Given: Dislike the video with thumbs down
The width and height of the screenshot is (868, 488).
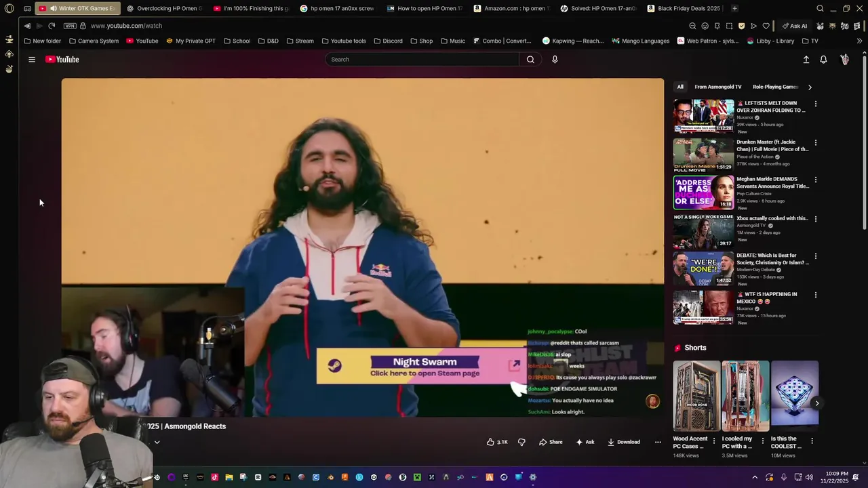Looking at the screenshot, I should tap(521, 442).
